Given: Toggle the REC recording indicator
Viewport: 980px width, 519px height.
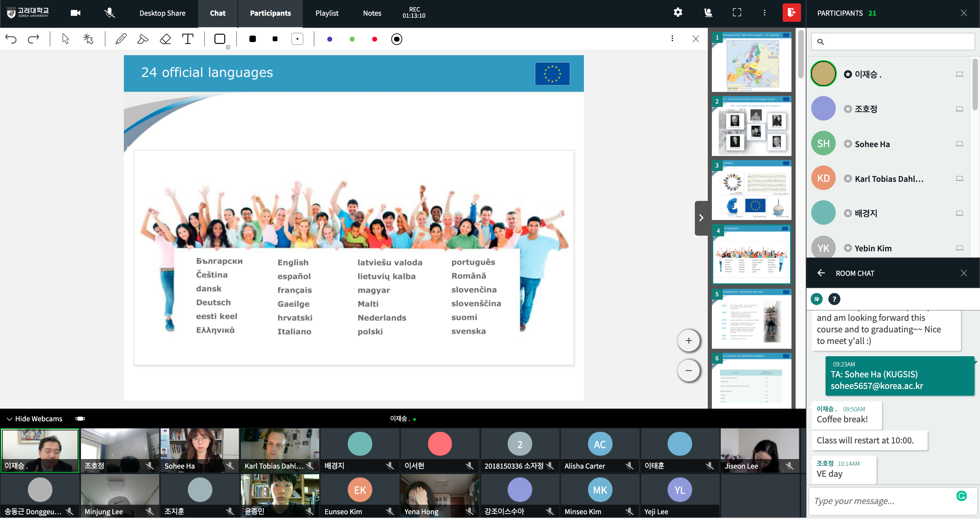Looking at the screenshot, I should pos(414,13).
